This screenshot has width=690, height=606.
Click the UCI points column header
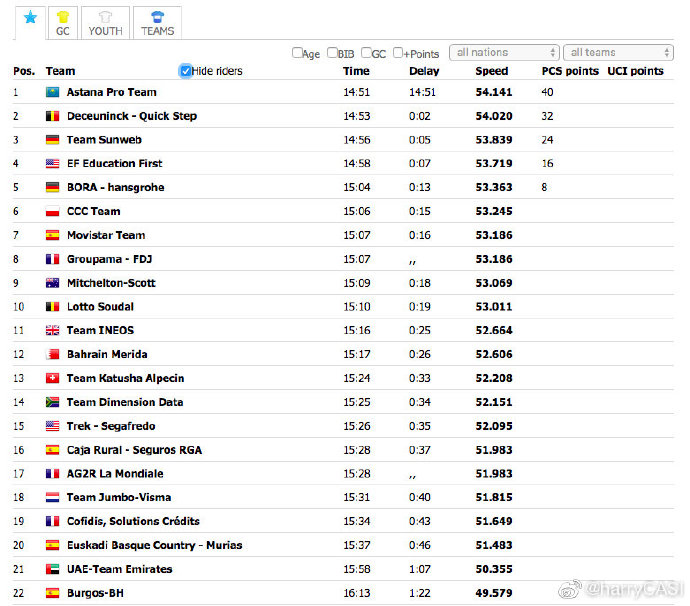click(x=635, y=71)
